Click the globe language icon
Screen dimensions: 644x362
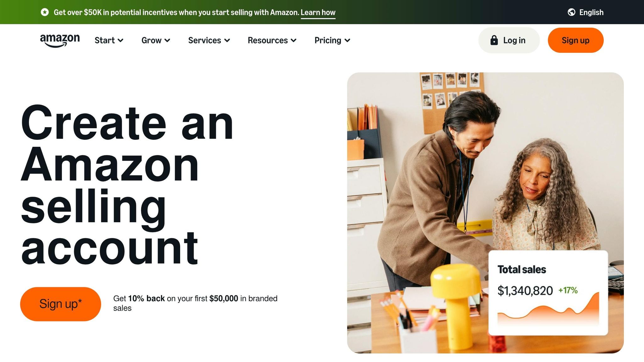(x=571, y=12)
